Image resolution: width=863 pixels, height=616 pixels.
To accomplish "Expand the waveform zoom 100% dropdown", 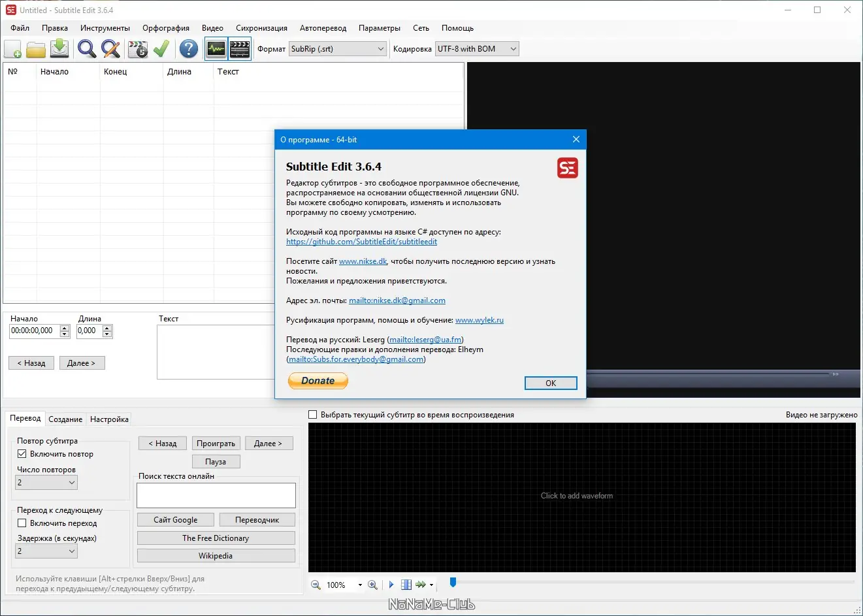I will click(x=360, y=585).
